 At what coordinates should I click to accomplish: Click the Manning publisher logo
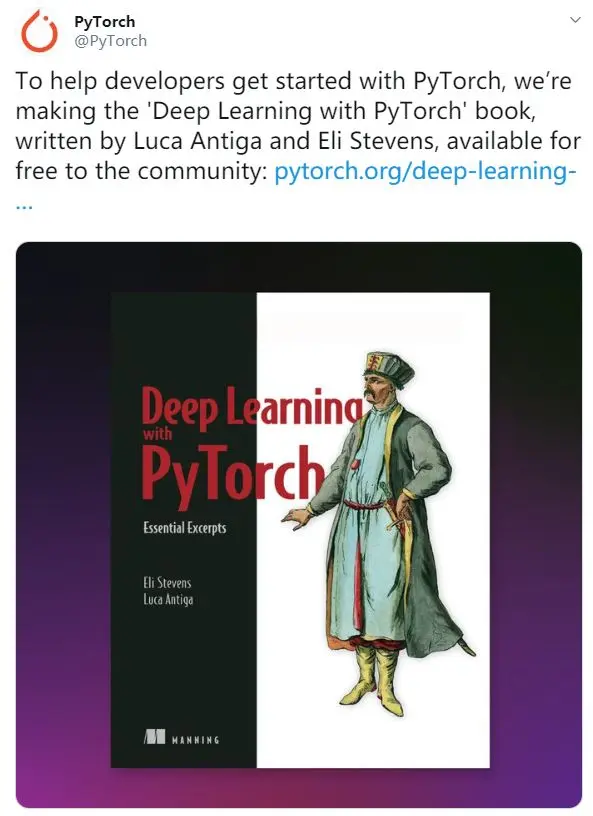tap(154, 737)
